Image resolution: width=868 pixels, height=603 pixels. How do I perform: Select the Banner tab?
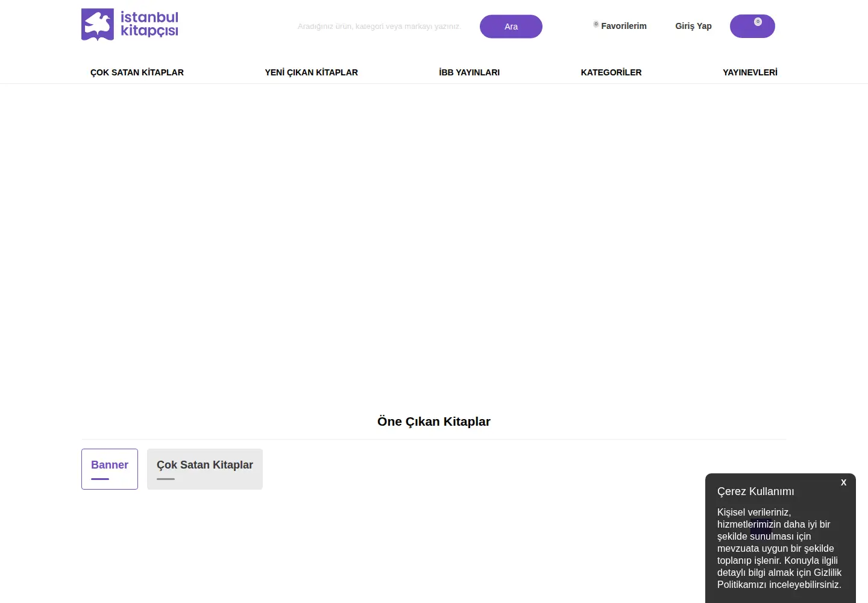[x=110, y=469]
